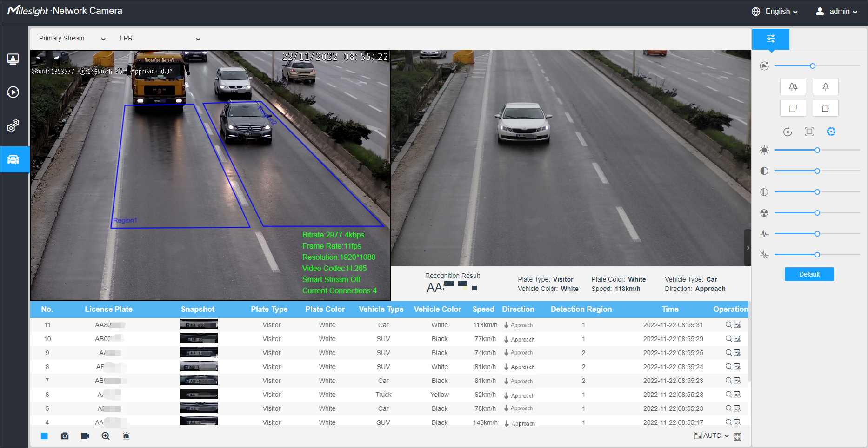This screenshot has height=448, width=868.
Task: Start recording with video camera icon
Action: 85,436
